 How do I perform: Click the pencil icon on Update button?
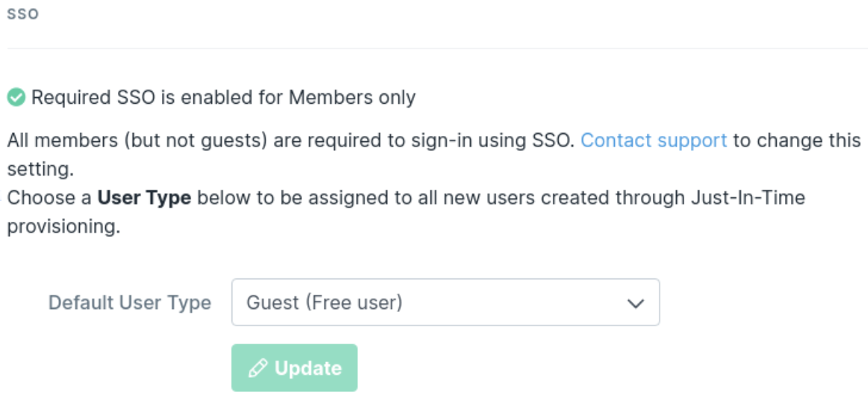(x=258, y=368)
